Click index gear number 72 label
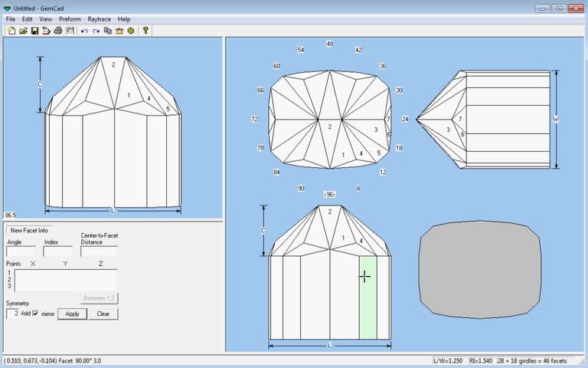The height and width of the screenshot is (368, 588). click(x=254, y=119)
